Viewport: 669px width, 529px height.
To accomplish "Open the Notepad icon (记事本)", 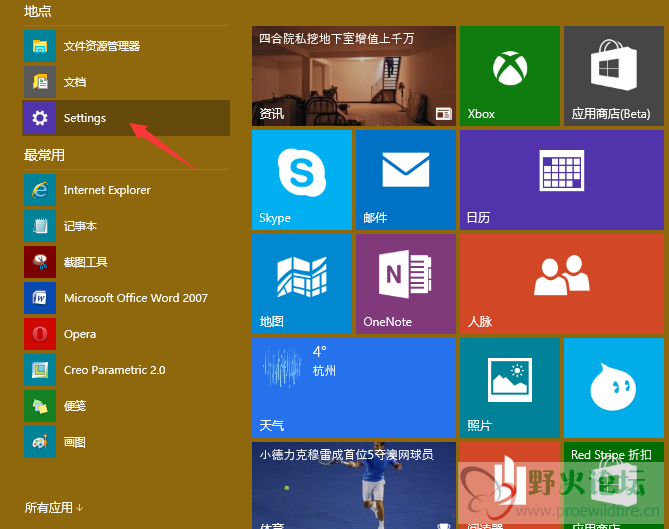I will pos(40,226).
